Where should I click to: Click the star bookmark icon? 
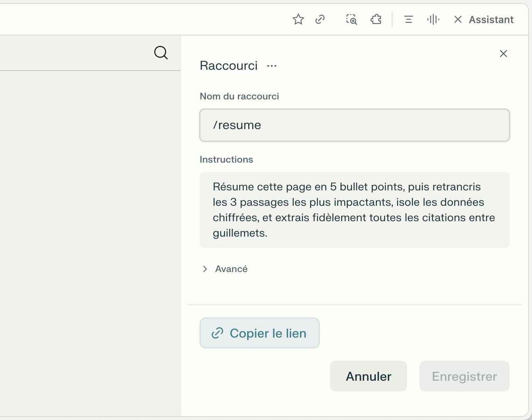coord(298,19)
